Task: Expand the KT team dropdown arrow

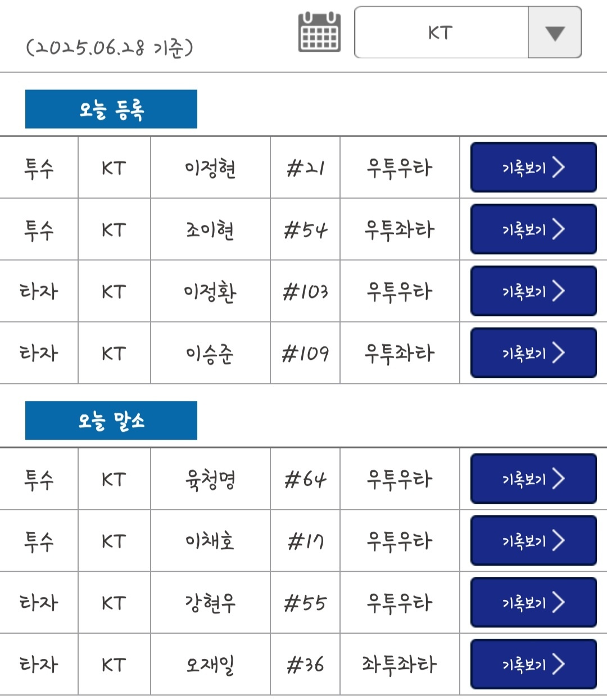Action: pos(554,33)
